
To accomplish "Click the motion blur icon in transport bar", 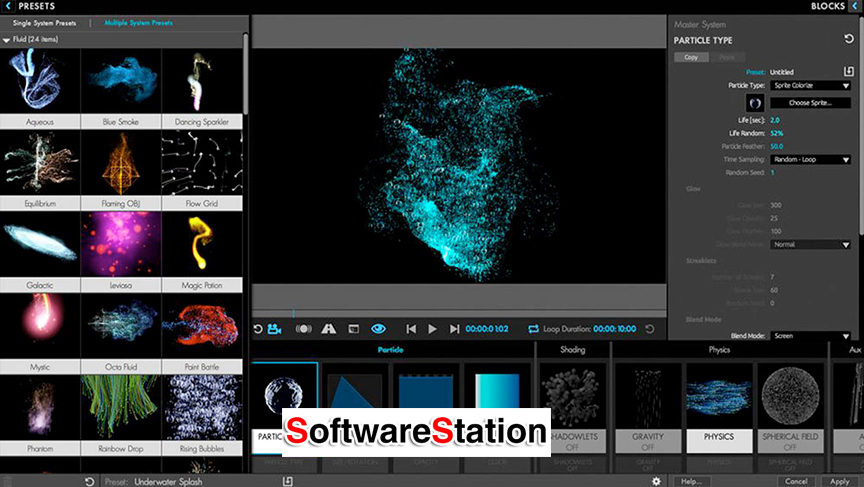I will point(303,329).
